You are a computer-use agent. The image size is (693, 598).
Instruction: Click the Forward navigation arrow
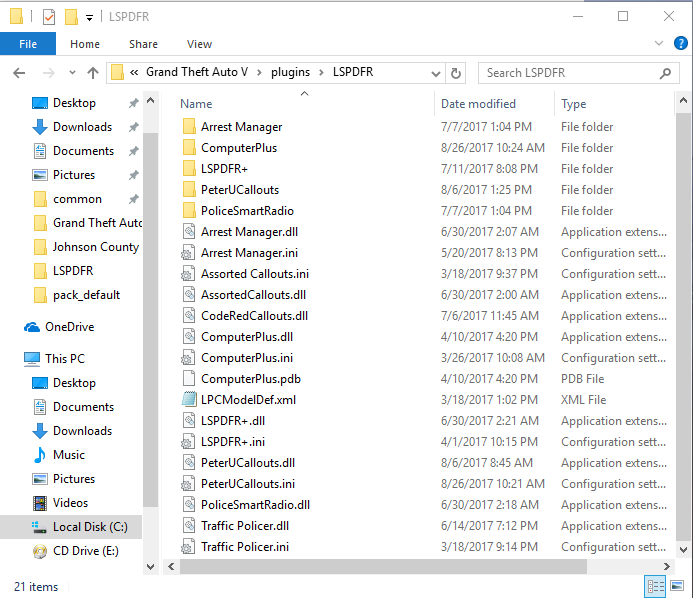click(49, 72)
